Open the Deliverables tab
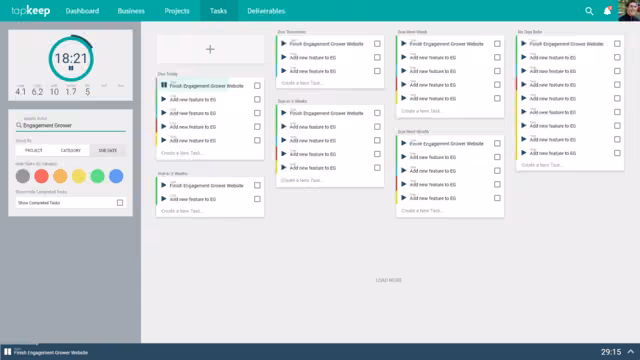Screen dimensions: 640x360 point(266,11)
